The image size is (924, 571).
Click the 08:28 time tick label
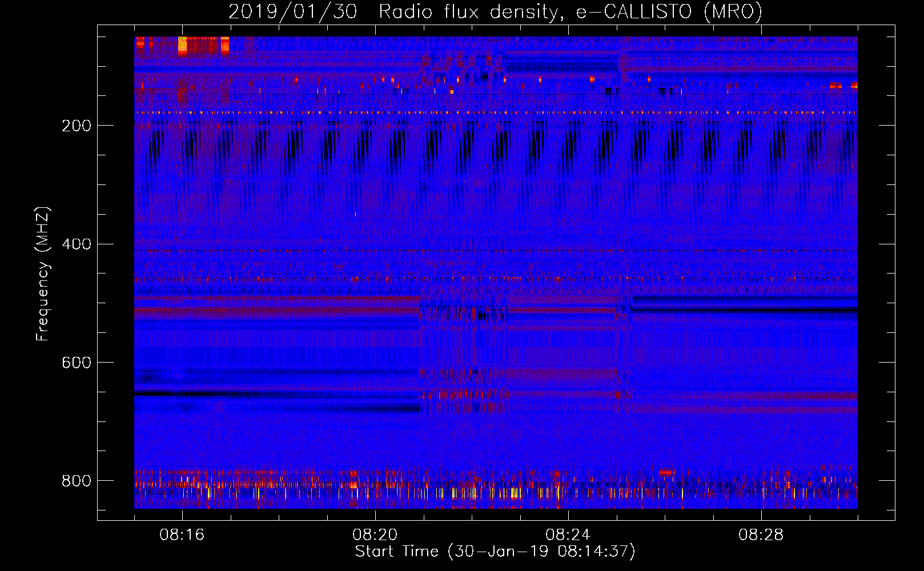[x=761, y=535]
